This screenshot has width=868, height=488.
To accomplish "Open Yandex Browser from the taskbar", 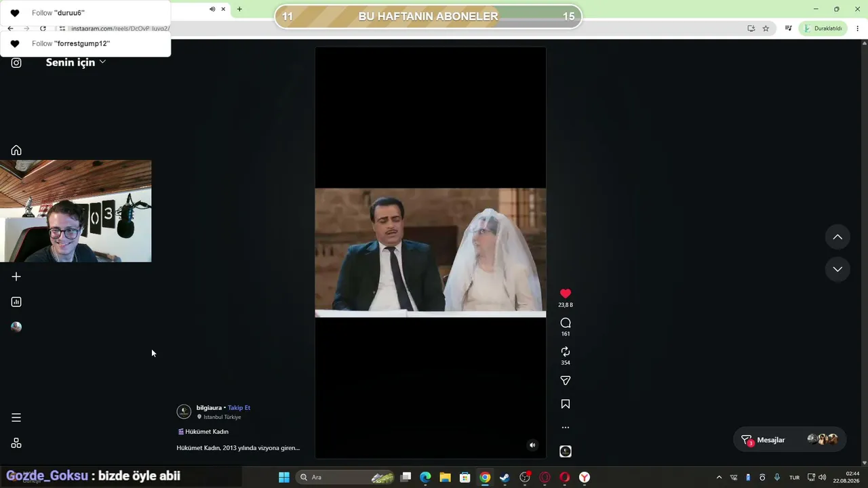I will point(584,477).
